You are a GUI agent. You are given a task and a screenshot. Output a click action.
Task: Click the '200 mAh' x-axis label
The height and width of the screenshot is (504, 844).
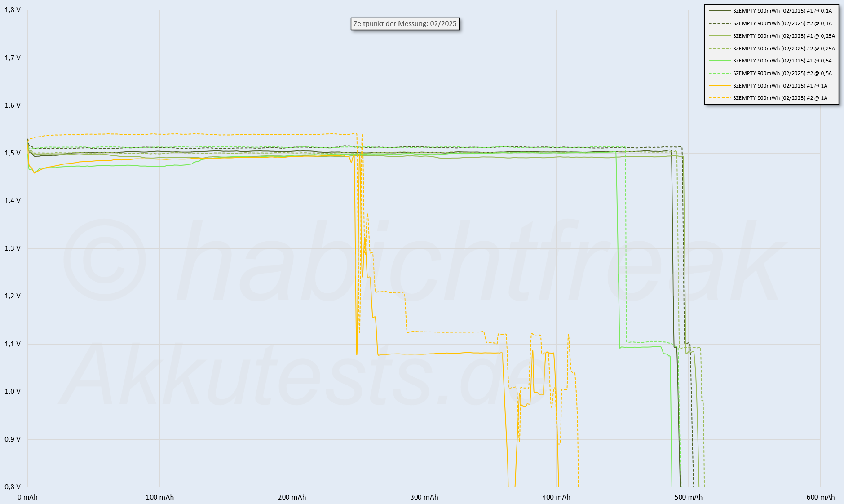coord(292,497)
